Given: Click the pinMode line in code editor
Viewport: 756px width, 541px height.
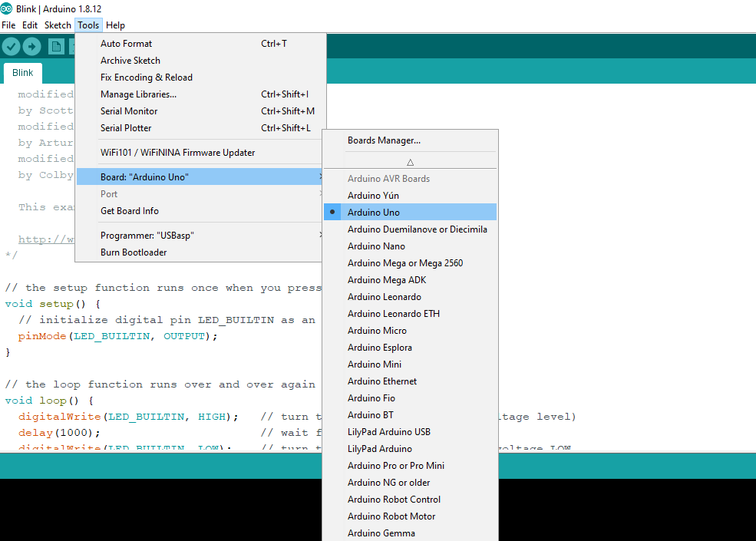Looking at the screenshot, I should pos(118,336).
